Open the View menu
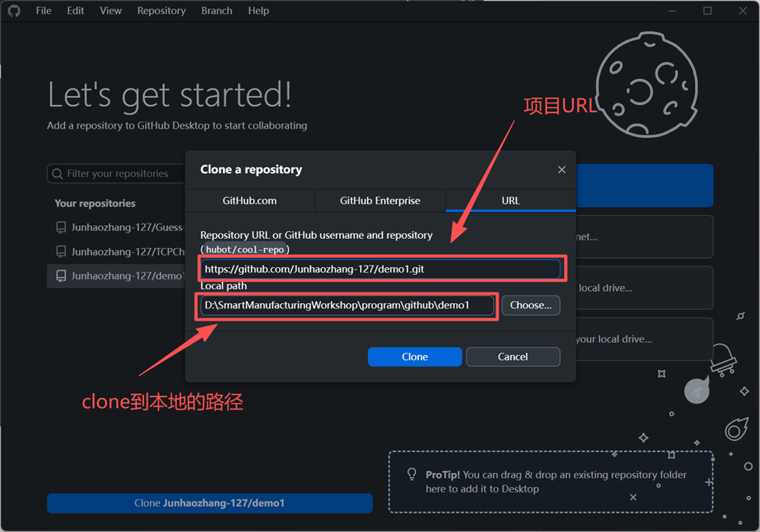760x532 pixels. pyautogui.click(x=110, y=11)
